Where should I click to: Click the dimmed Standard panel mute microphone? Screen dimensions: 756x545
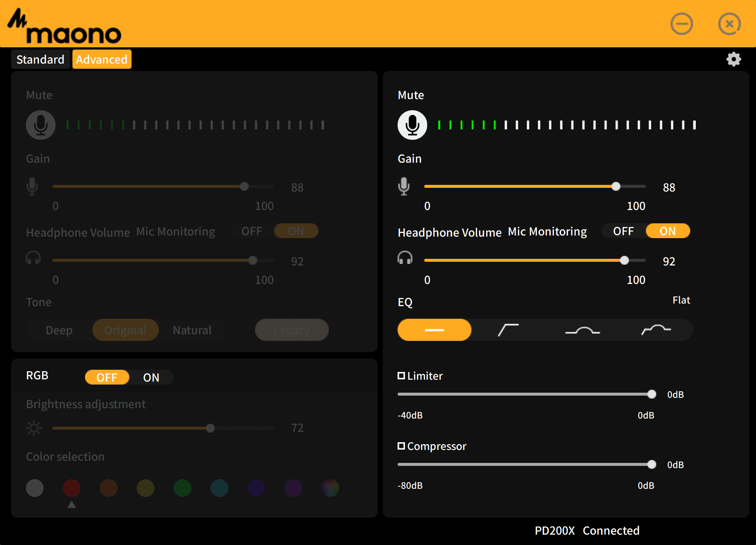coord(41,125)
